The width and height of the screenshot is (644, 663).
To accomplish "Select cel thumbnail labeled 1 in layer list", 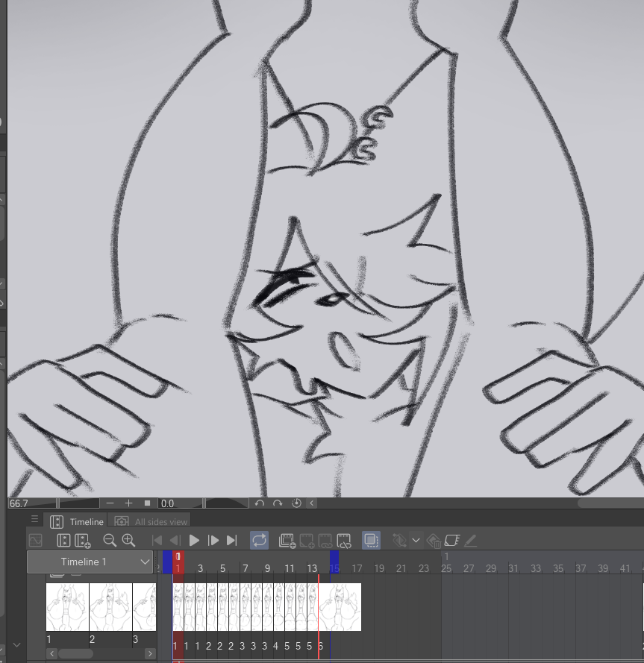I will (x=67, y=607).
